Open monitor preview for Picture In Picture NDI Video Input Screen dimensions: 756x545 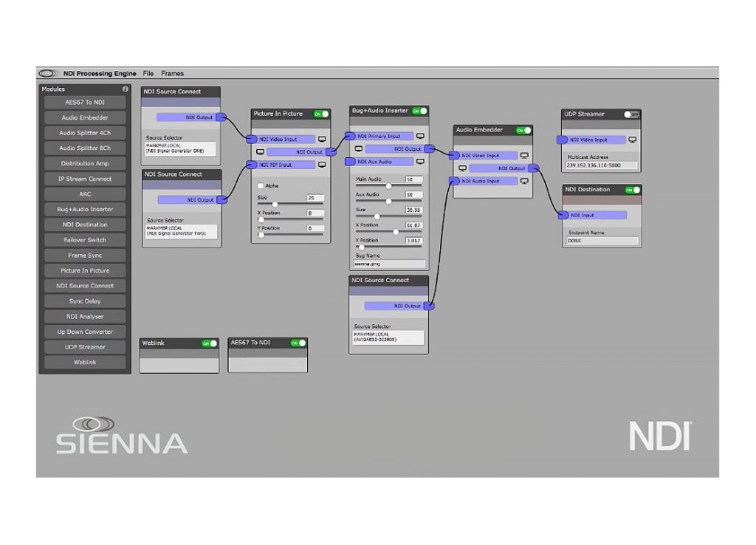click(x=322, y=139)
